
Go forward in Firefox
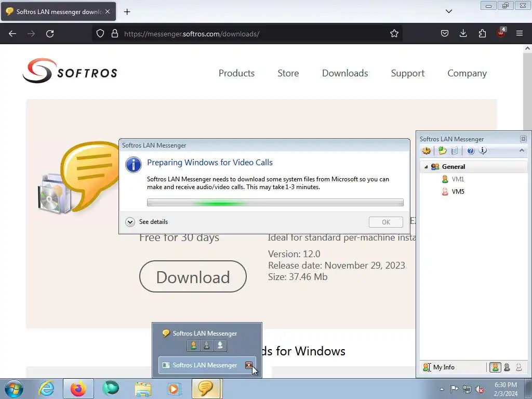point(31,34)
